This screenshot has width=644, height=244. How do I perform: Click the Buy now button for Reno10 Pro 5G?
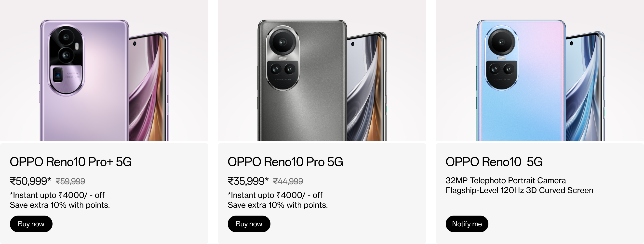click(249, 224)
